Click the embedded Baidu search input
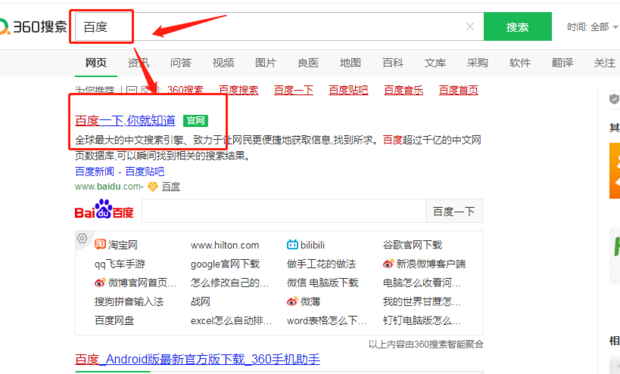Viewport: 620px width, 374px height. coord(284,211)
